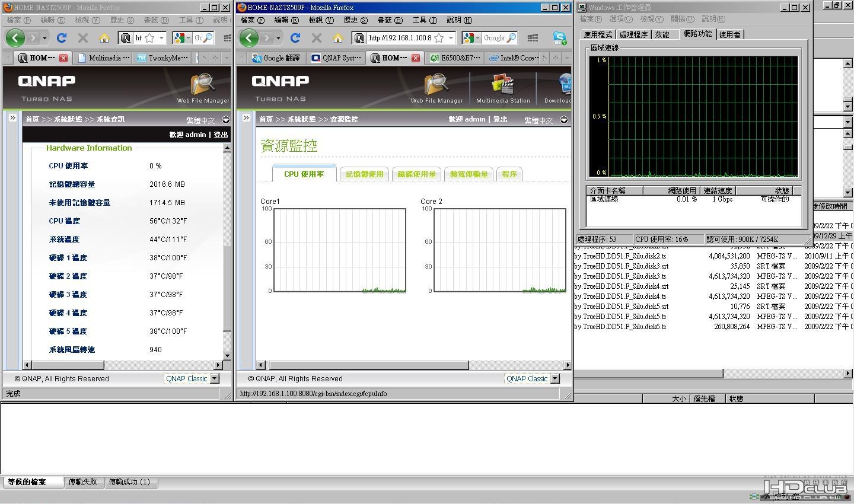Click Google search magnifier in right Firefox
The height and width of the screenshot is (504, 854).
click(x=511, y=38)
